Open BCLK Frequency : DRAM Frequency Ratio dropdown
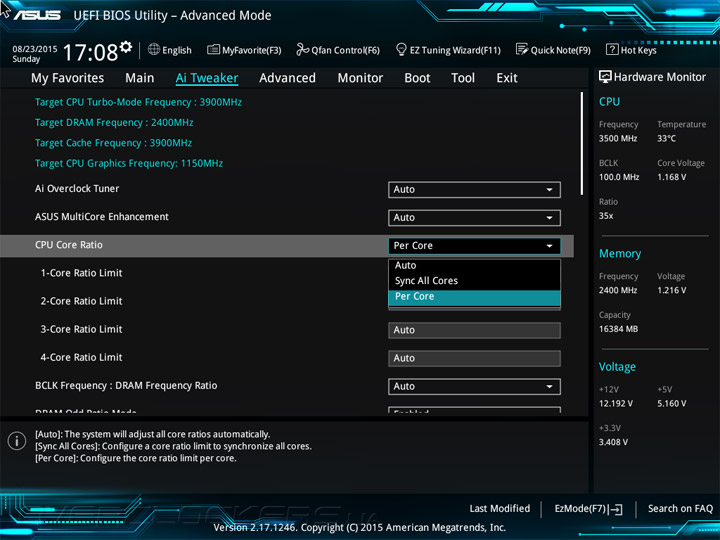 click(x=474, y=386)
